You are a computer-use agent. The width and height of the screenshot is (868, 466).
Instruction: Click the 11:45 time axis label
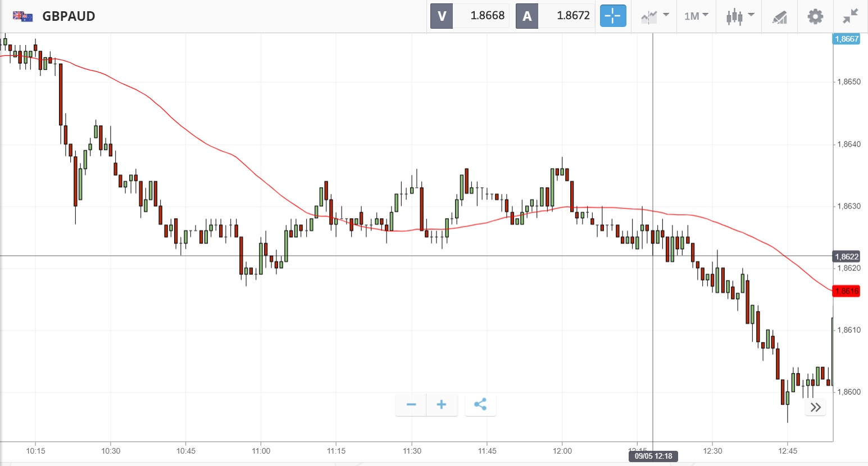click(487, 451)
